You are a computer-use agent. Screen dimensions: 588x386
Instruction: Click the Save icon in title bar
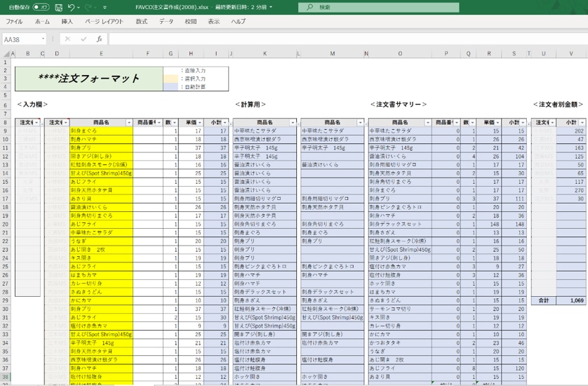click(x=58, y=7)
